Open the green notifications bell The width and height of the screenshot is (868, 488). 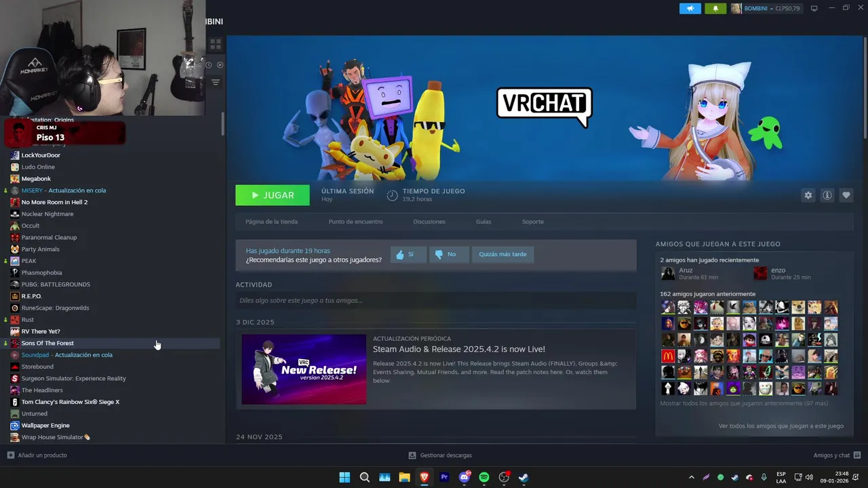pos(715,8)
